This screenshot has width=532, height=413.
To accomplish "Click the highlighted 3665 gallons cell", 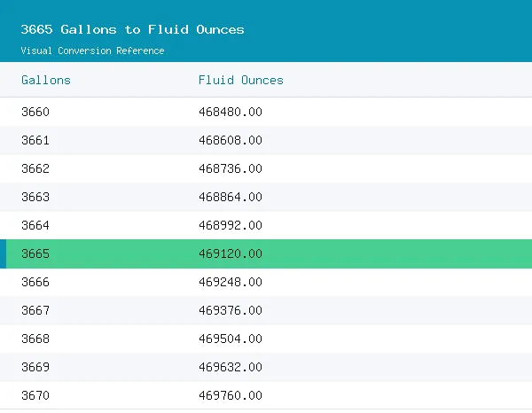I will 35,253.
